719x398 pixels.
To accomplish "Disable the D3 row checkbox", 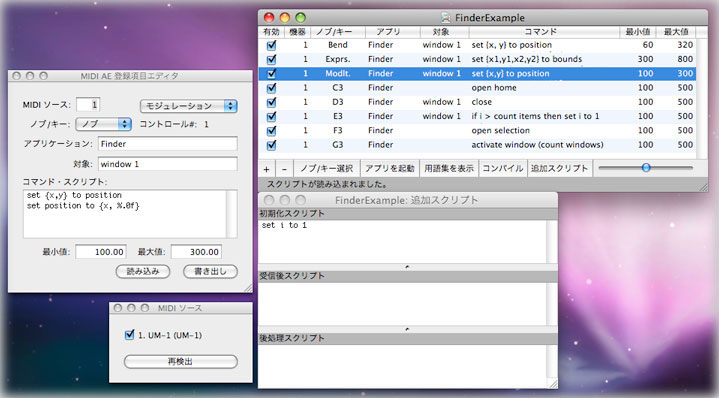I will click(x=271, y=102).
